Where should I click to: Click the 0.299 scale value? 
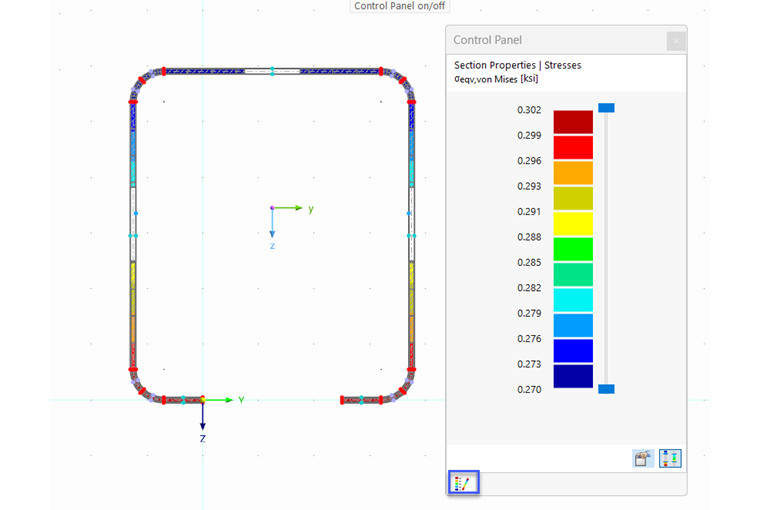click(529, 135)
